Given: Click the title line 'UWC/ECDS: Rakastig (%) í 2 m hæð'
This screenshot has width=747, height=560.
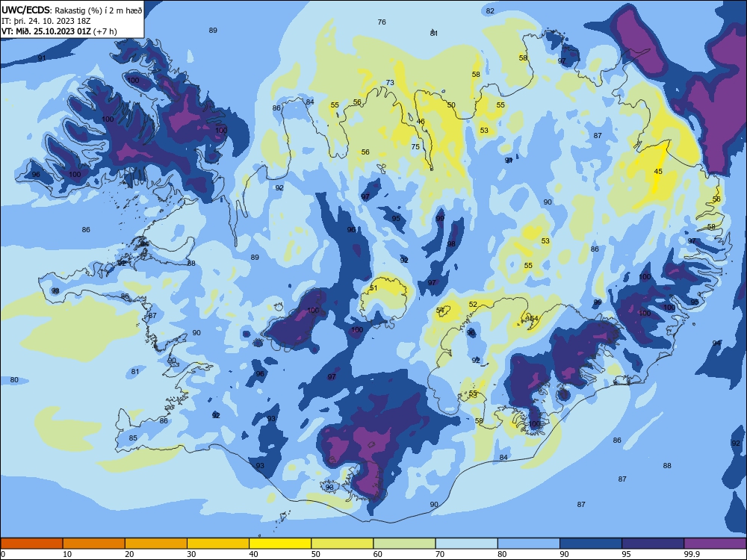Looking at the screenshot, I should point(72,10).
